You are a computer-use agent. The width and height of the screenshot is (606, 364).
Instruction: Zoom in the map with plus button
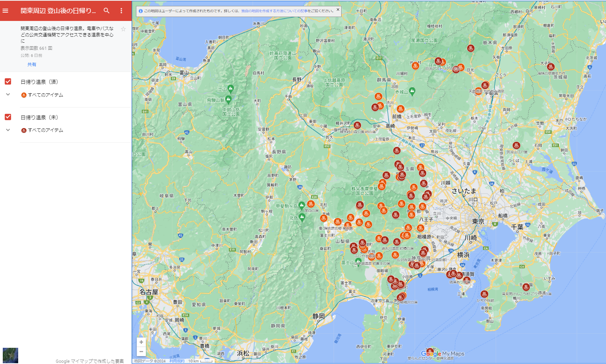click(141, 342)
